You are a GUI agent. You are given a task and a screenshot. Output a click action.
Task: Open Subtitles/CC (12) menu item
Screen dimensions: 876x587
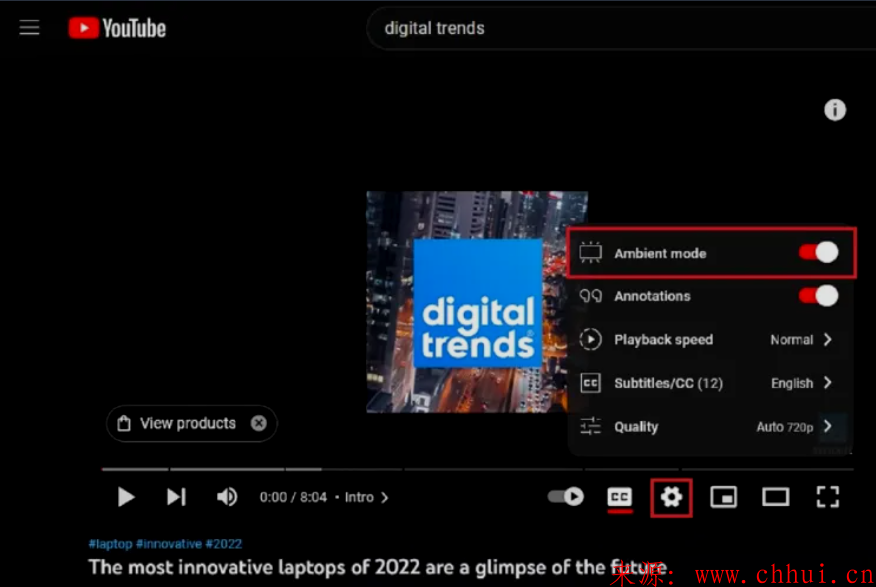(711, 383)
